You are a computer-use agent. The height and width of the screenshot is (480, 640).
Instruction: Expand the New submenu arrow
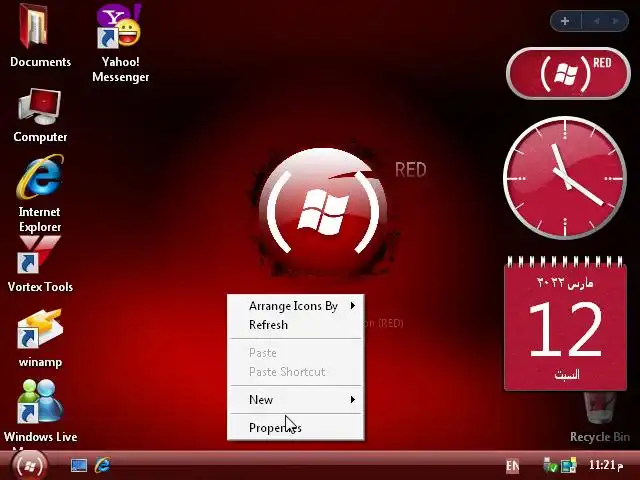353,399
